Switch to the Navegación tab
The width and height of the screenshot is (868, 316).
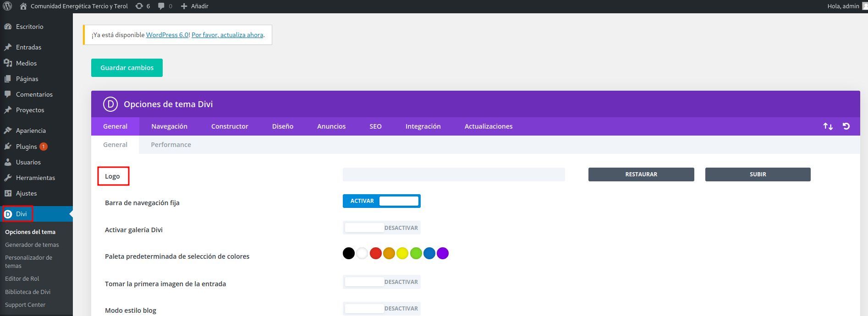pyautogui.click(x=169, y=126)
